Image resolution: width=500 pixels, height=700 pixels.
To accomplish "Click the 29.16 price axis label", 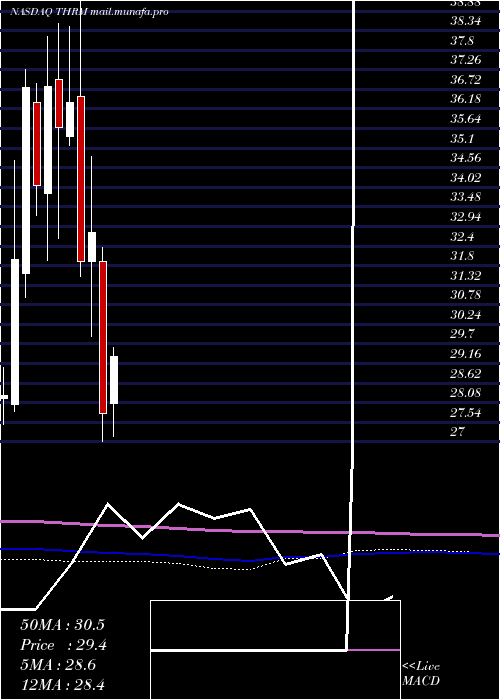I will [x=466, y=354].
